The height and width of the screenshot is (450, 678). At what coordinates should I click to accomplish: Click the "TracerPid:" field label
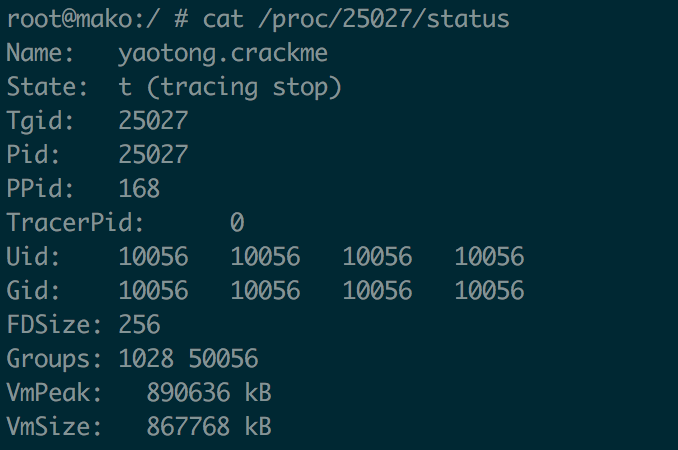(x=75, y=223)
